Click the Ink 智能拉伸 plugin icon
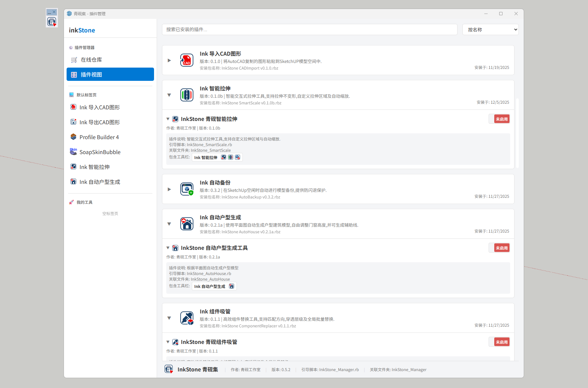Screen dimensions: 588x388 coord(187,95)
